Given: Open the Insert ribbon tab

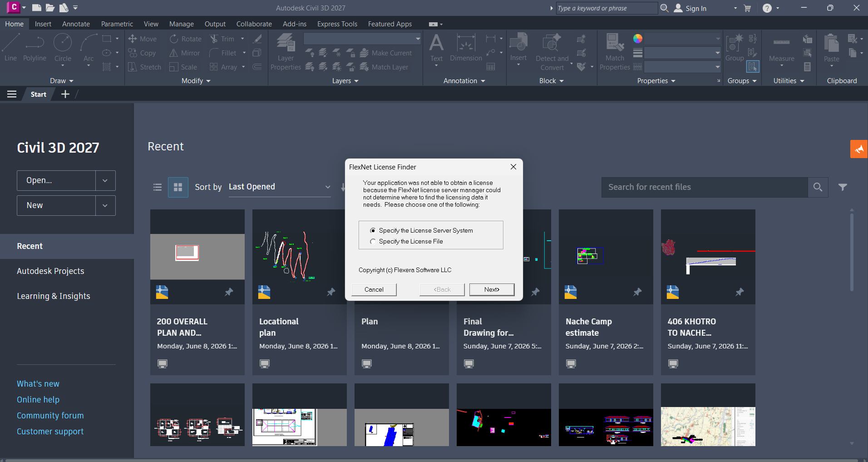Looking at the screenshot, I should coord(43,24).
